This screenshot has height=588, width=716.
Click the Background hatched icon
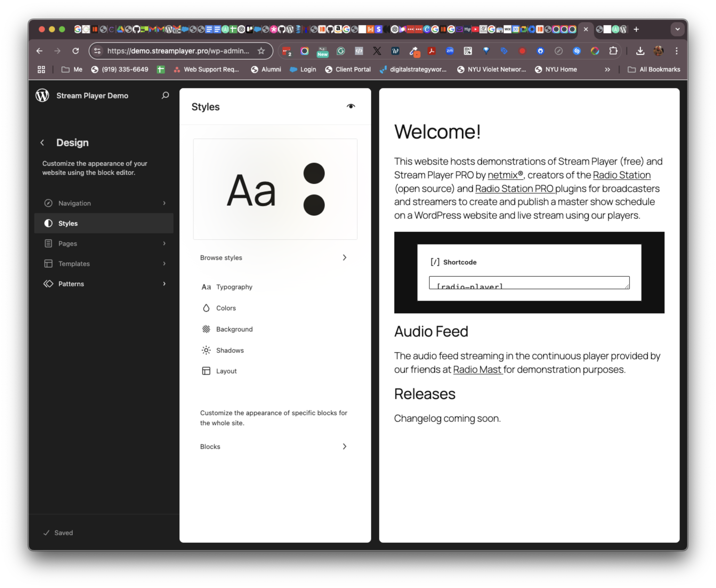click(206, 329)
